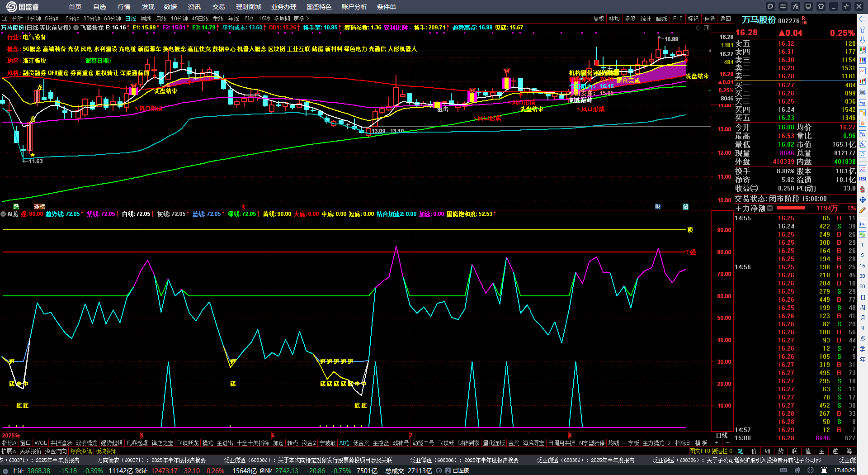Click the down arrow for next stock
This screenshot has width=868, height=475.
(x=863, y=39)
